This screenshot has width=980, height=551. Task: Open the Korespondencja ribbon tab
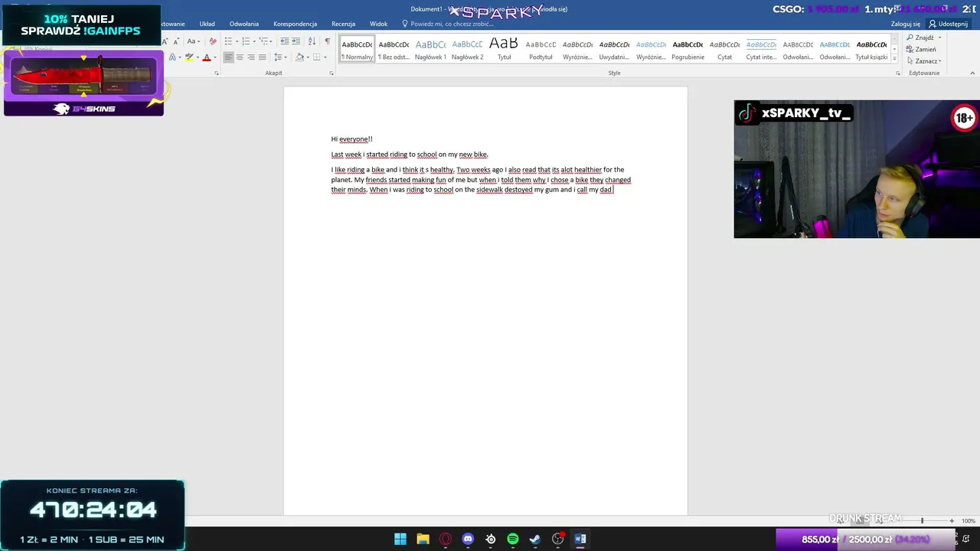(295, 24)
